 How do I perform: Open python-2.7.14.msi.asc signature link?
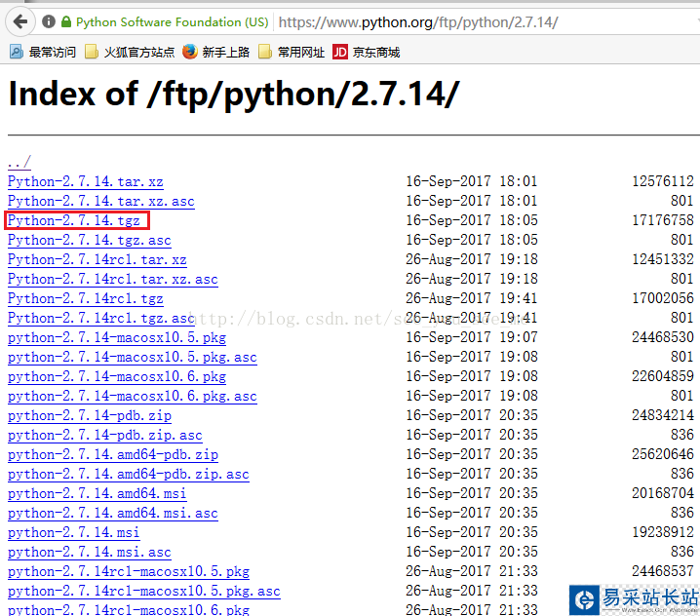pyautogui.click(x=90, y=553)
